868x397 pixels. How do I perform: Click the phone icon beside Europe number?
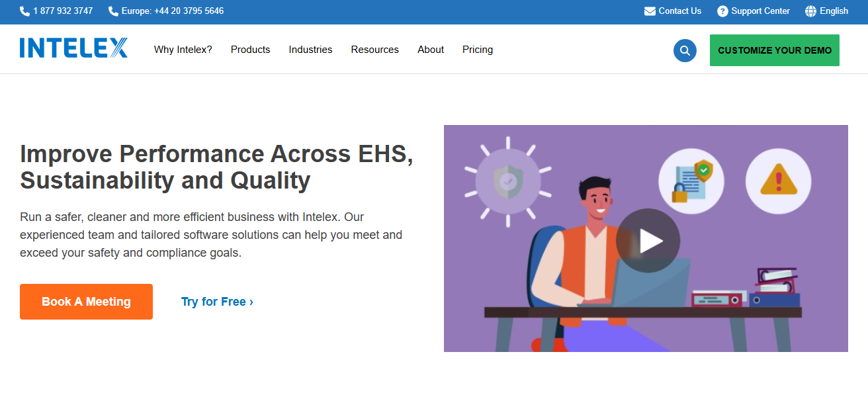113,11
